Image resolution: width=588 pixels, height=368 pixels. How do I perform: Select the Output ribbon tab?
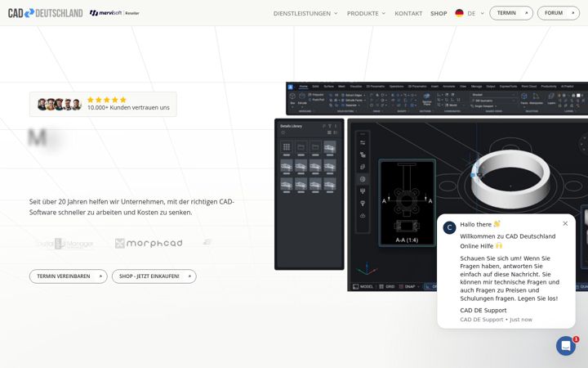(491, 87)
